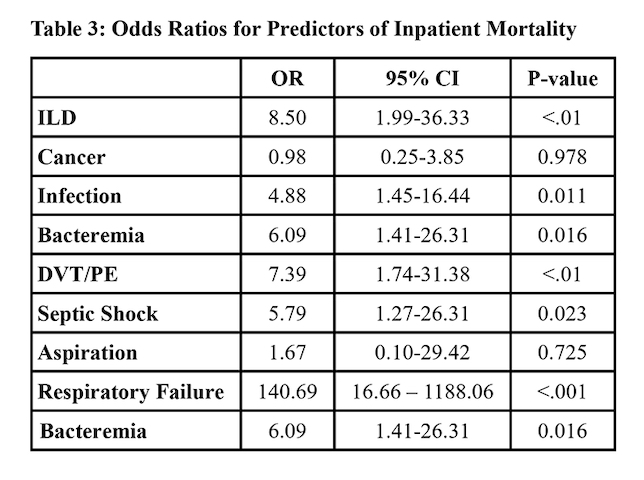Screen dimensions: 644x480
Task: Click the Aspiration row label
Action: [x=86, y=353]
